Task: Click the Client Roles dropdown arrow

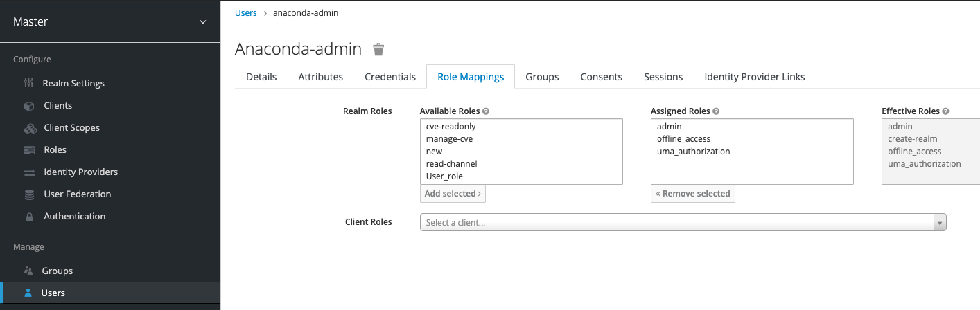Action: [x=940, y=223]
